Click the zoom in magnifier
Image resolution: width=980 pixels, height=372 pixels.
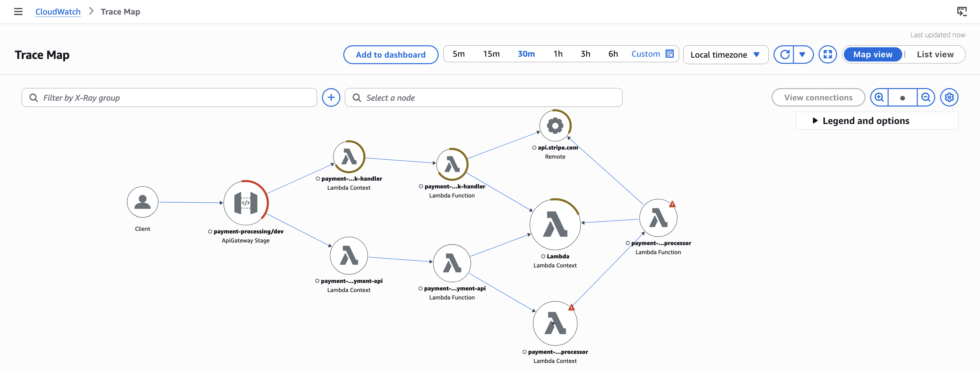[x=879, y=98]
